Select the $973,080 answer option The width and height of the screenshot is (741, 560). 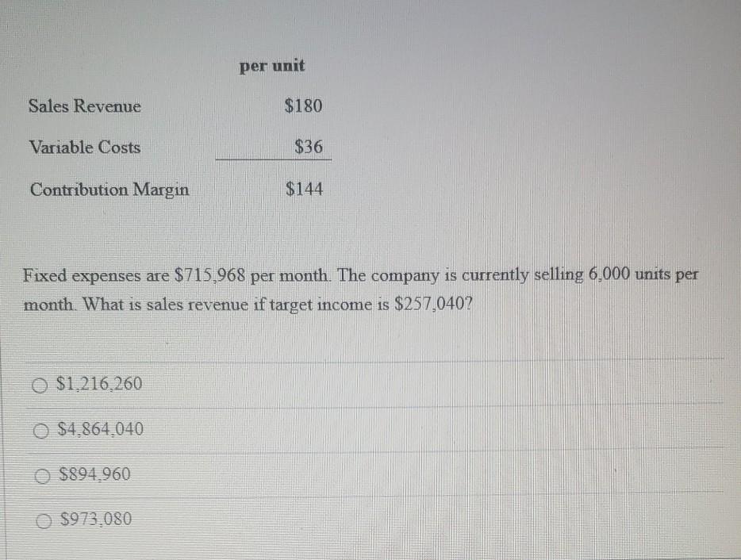click(90, 519)
